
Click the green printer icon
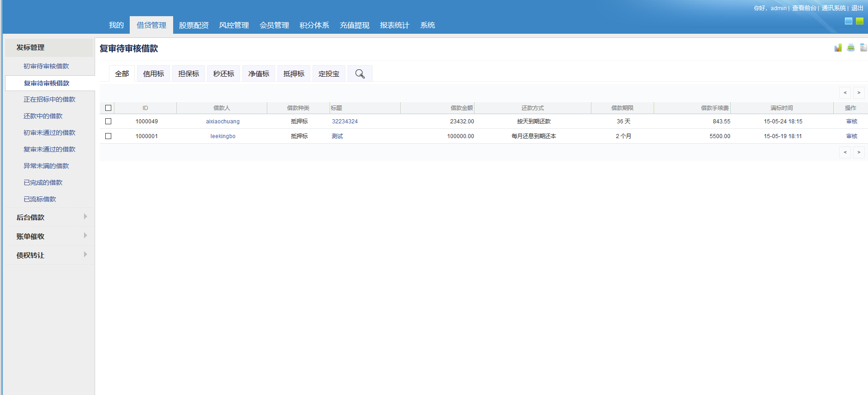click(851, 48)
